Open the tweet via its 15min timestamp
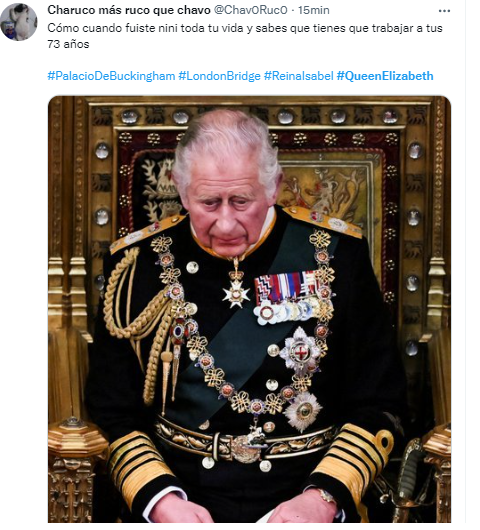The image size is (480, 530). [x=314, y=10]
